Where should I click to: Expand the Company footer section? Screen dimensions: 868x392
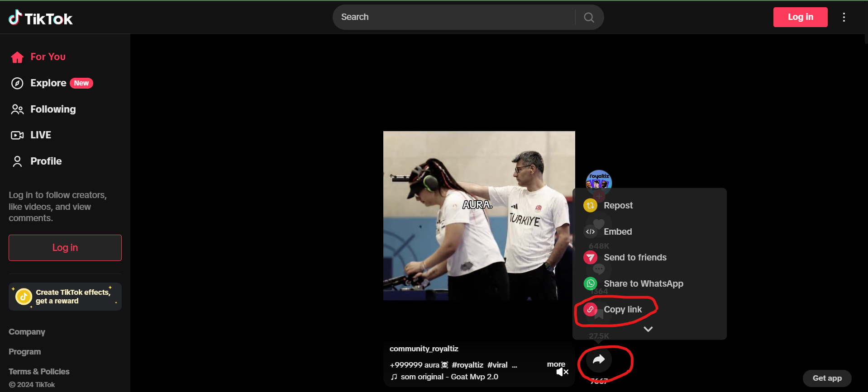(27, 332)
